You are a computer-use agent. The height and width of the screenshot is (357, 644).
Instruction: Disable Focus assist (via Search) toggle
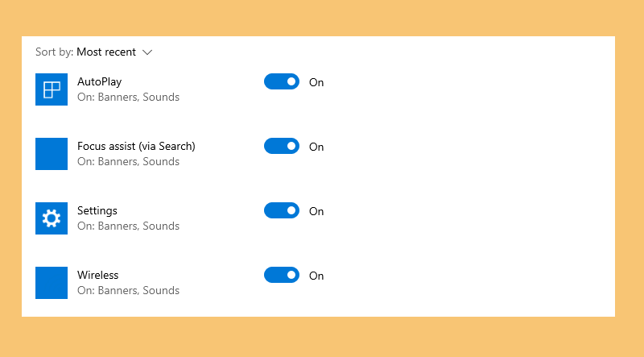[x=281, y=146]
